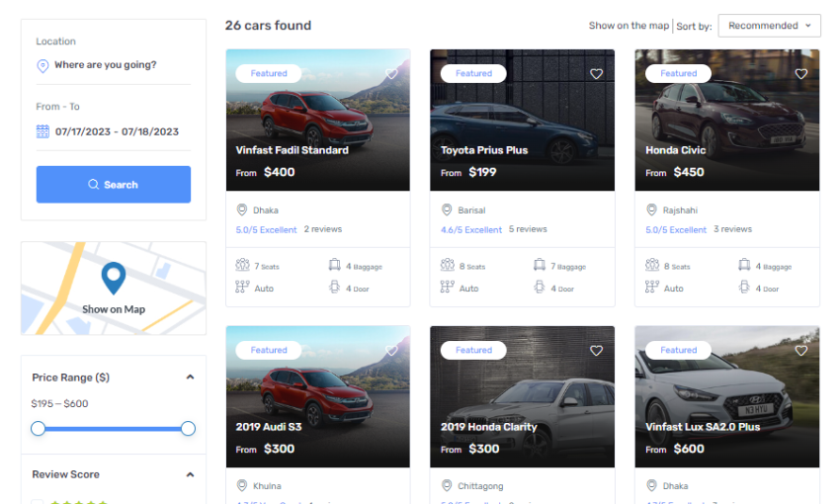
Task: Click the Show on the map link
Action: tap(629, 26)
